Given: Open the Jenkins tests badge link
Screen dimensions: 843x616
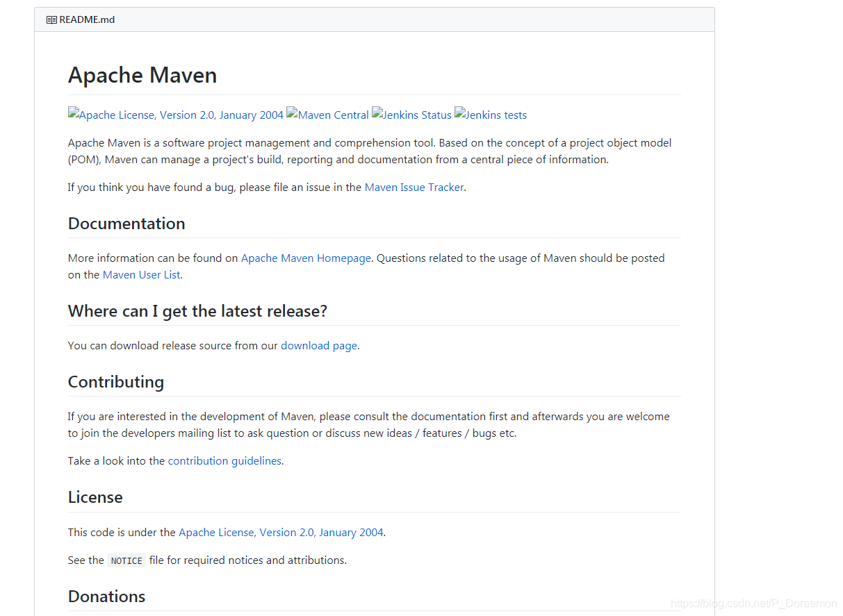Looking at the screenshot, I should tap(491, 115).
